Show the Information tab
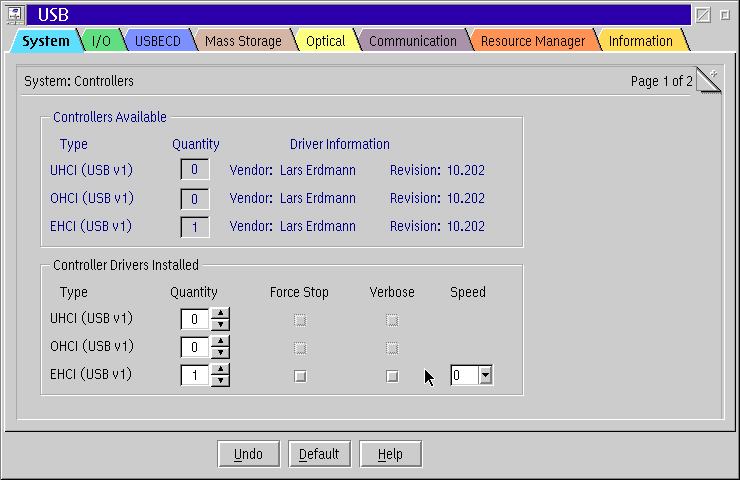Screen dimensions: 740x480 coord(640,41)
